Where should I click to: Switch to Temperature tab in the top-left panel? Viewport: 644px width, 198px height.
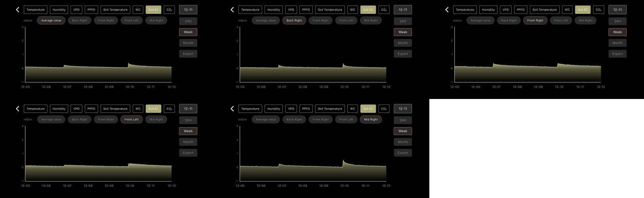[36, 10]
